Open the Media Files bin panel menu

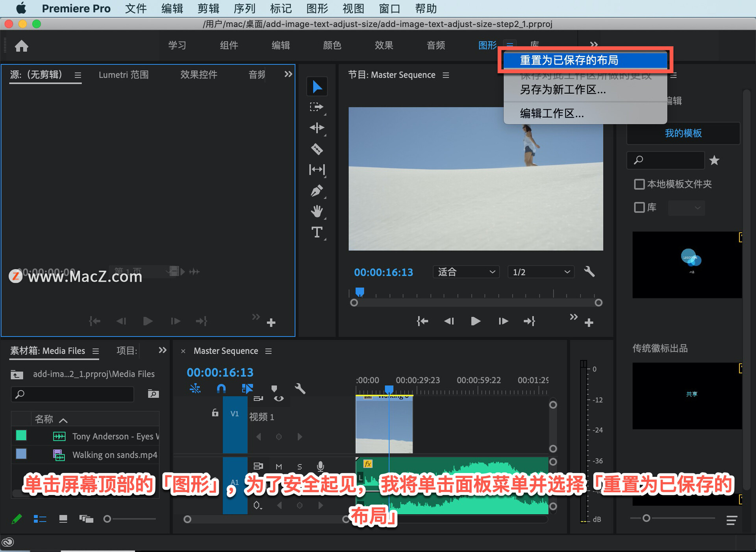pos(96,351)
